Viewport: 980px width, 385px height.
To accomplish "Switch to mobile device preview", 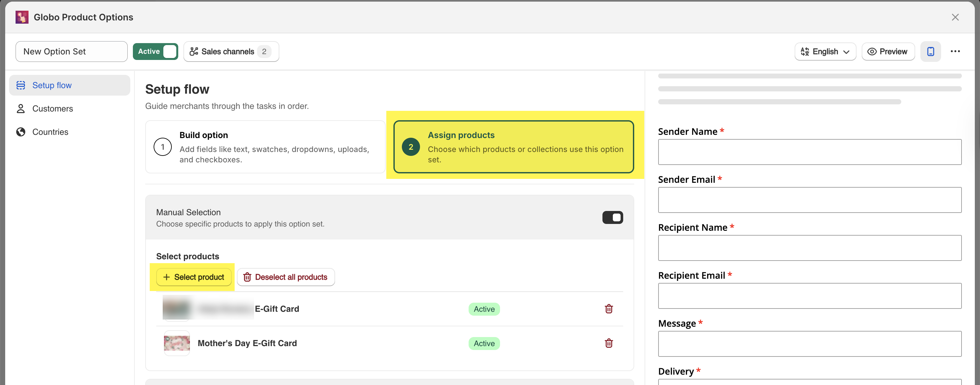I will coord(930,51).
